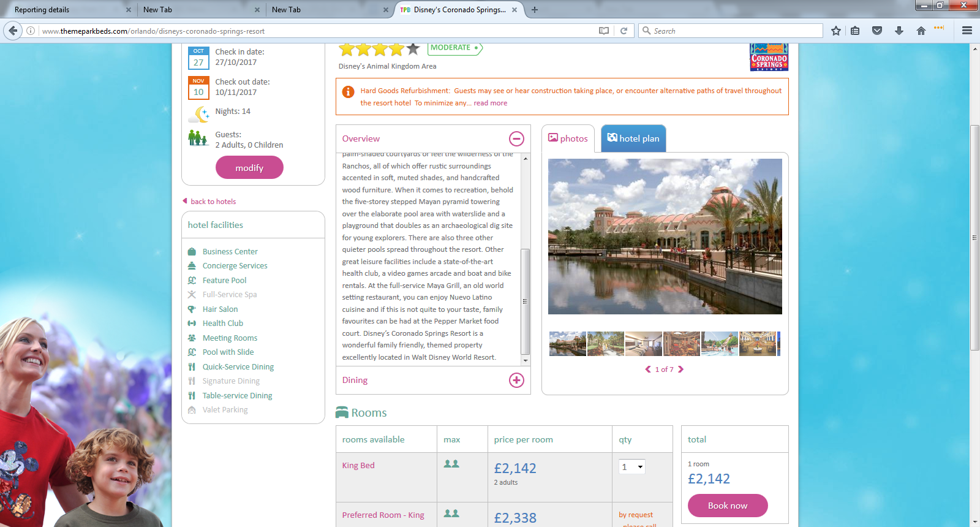Screen dimensions: 980x527
Task: Open the King Bed quantity dropdown
Action: tap(632, 467)
